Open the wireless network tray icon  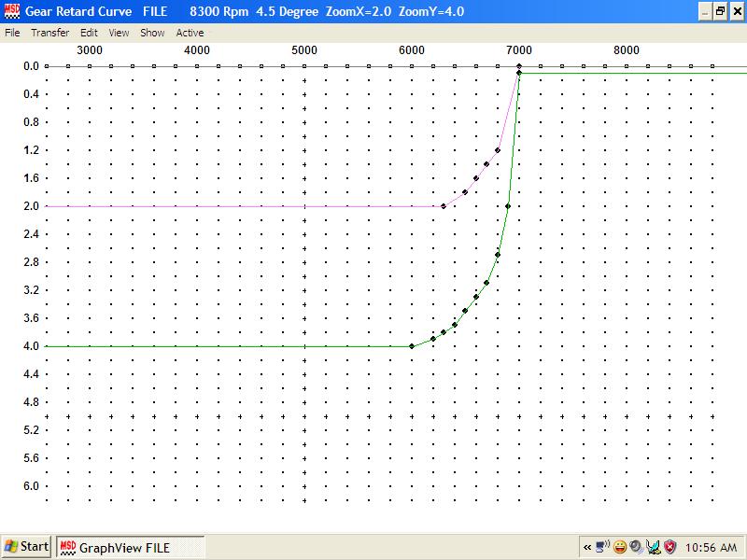602,547
